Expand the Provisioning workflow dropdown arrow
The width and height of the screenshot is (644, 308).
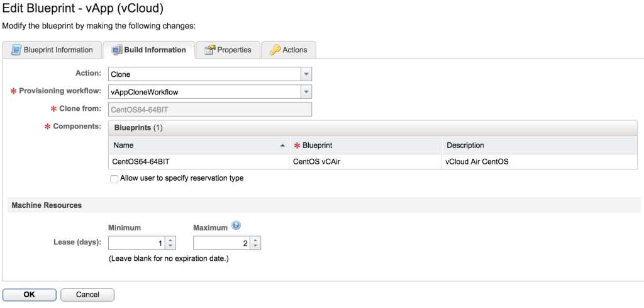[x=306, y=92]
